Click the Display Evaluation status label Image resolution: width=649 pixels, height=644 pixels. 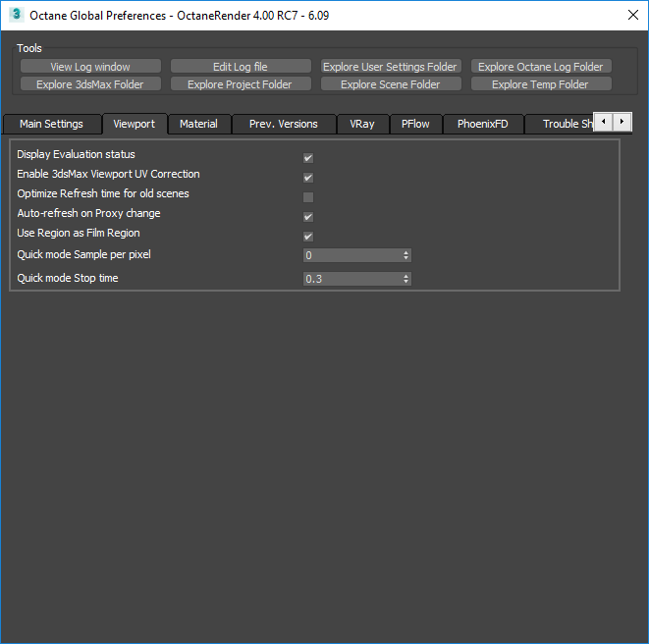[x=77, y=154]
